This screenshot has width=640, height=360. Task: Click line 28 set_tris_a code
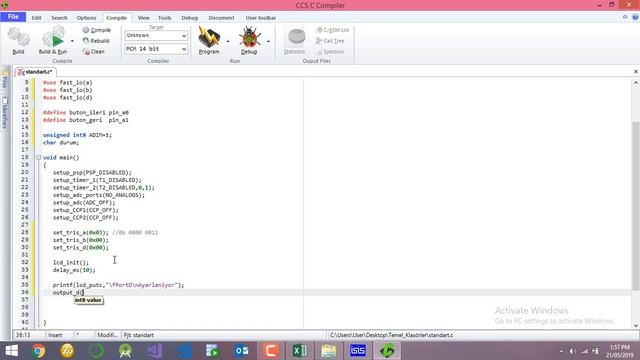tap(80, 233)
